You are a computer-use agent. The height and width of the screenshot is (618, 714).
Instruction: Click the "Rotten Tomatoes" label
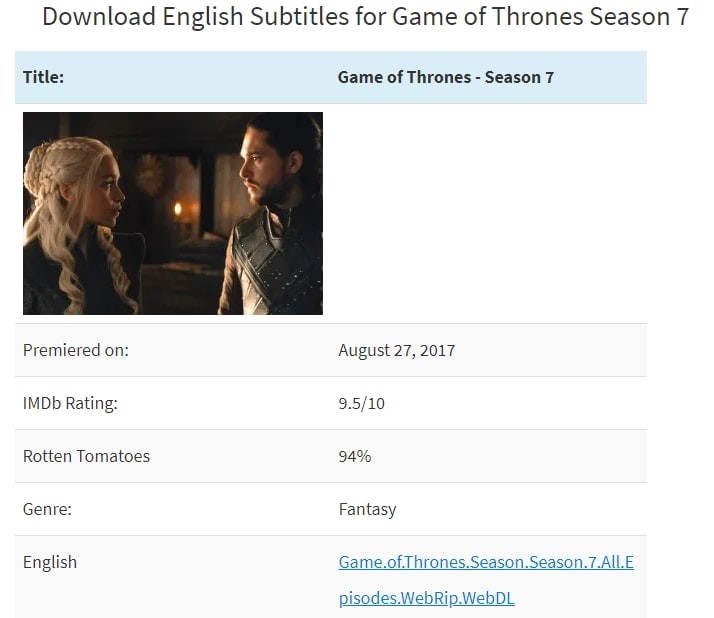click(x=86, y=456)
